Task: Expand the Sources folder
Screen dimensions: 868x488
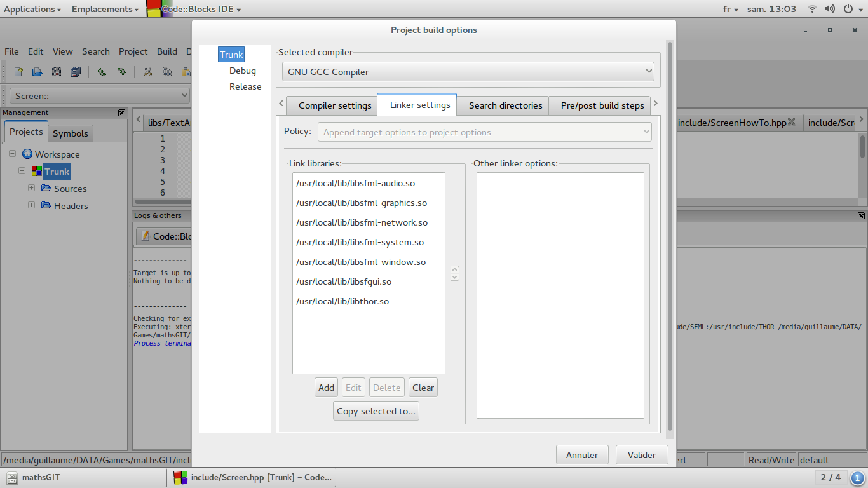Action: 31,188
